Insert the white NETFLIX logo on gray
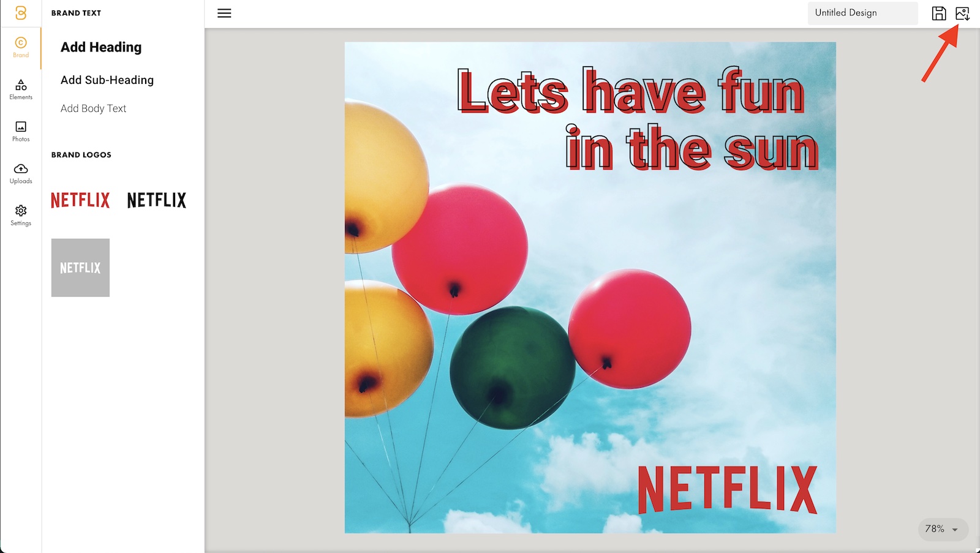Image resolution: width=980 pixels, height=553 pixels. point(80,268)
